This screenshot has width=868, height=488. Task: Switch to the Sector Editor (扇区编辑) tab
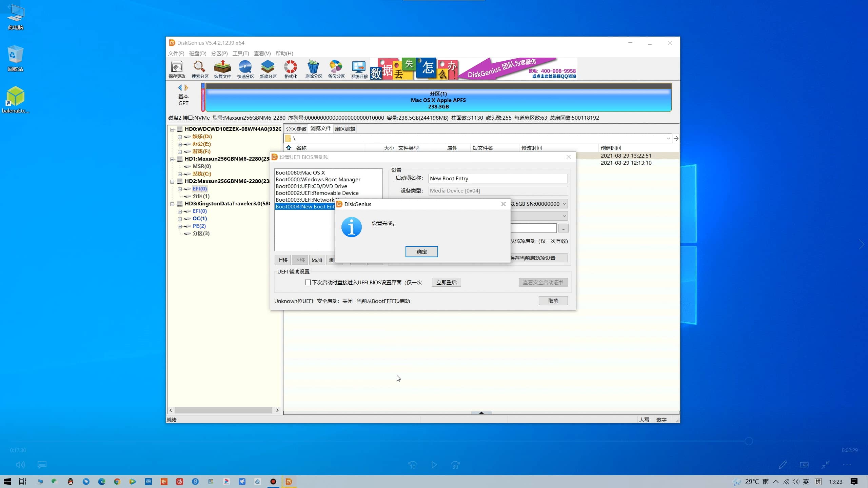coord(345,129)
